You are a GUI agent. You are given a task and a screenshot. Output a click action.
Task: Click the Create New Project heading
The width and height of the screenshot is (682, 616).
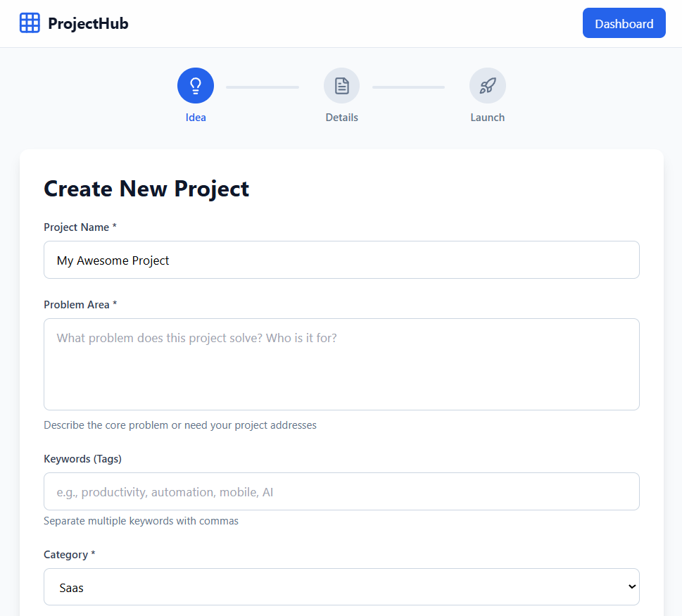tap(146, 189)
